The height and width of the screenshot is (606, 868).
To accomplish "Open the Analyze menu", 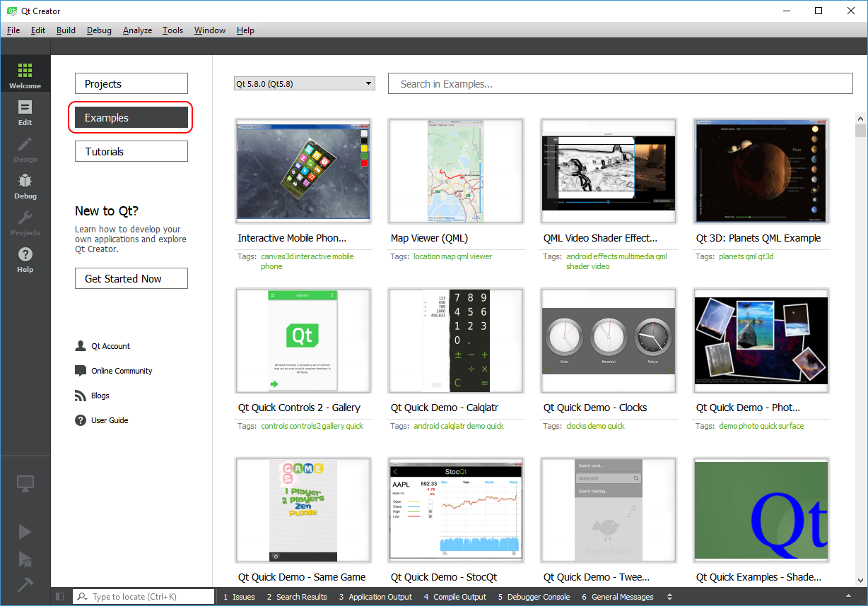I will 137,30.
